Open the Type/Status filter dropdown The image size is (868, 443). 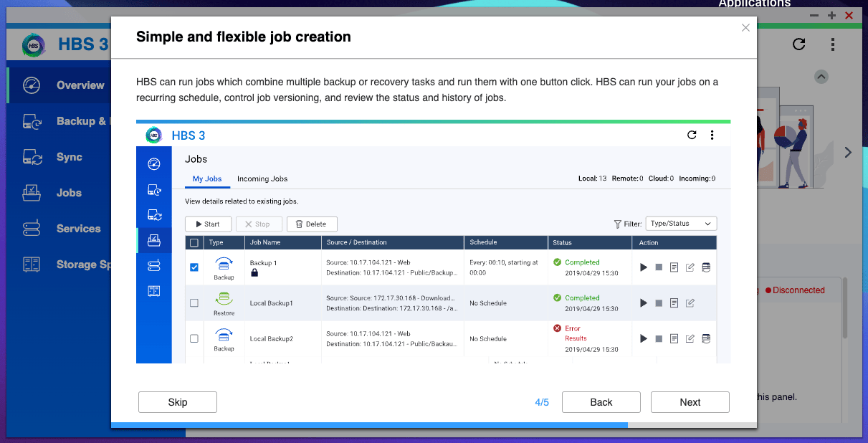click(x=680, y=224)
